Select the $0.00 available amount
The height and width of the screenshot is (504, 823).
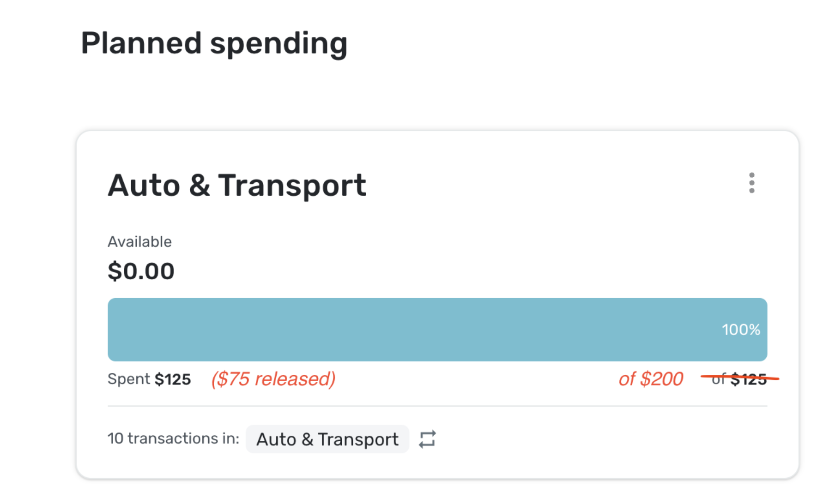[141, 271]
